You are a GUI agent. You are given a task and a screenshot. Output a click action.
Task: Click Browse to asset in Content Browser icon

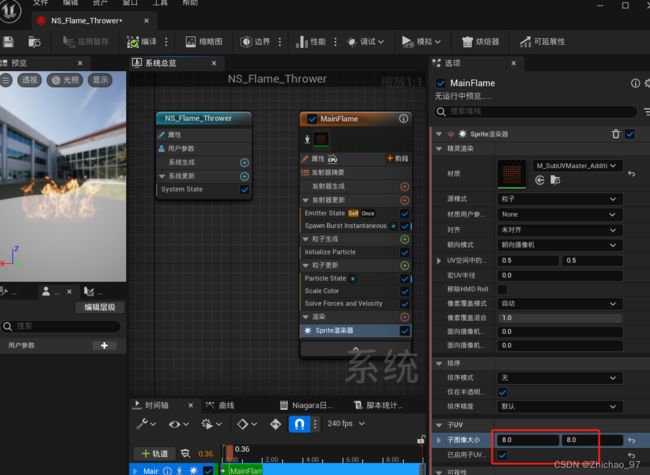34,41
